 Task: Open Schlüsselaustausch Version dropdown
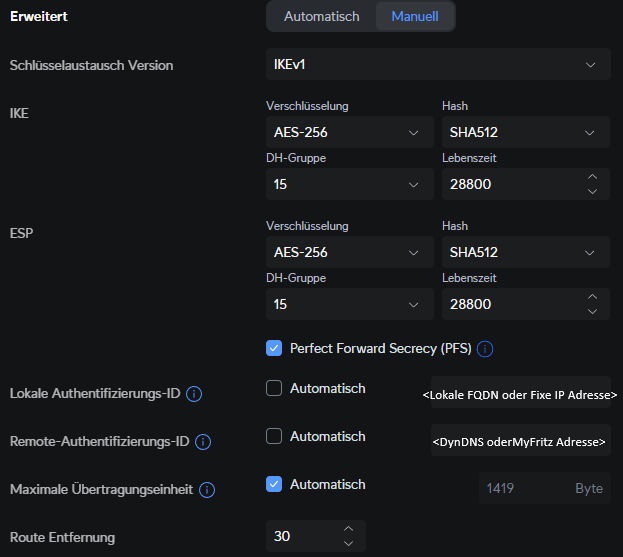pos(438,64)
